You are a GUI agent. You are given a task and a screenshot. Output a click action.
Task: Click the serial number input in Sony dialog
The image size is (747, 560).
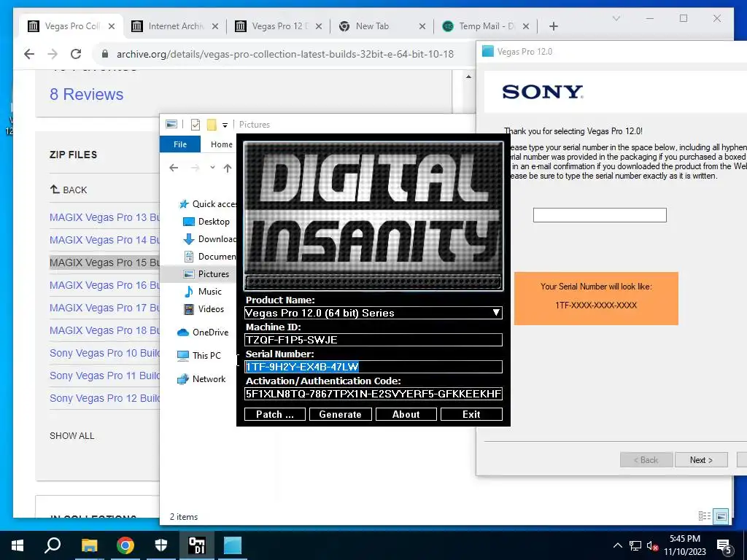pyautogui.click(x=600, y=215)
